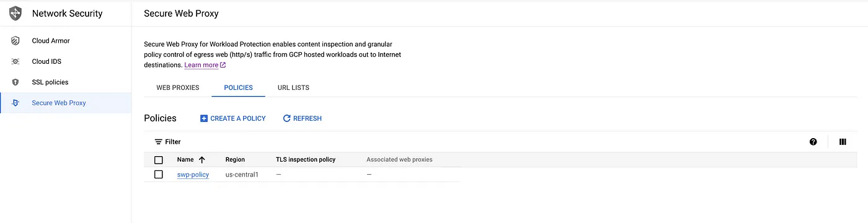
Task: Click the Cloud Armor icon in sidebar
Action: (15, 41)
